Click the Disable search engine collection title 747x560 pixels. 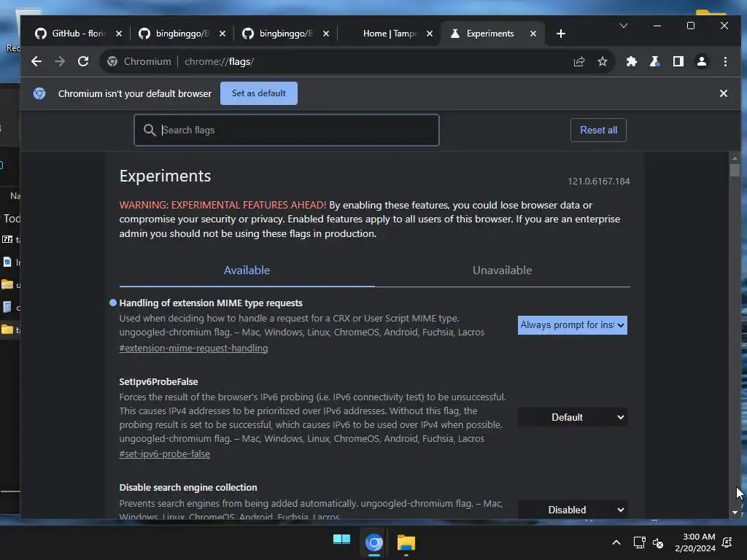click(x=188, y=488)
